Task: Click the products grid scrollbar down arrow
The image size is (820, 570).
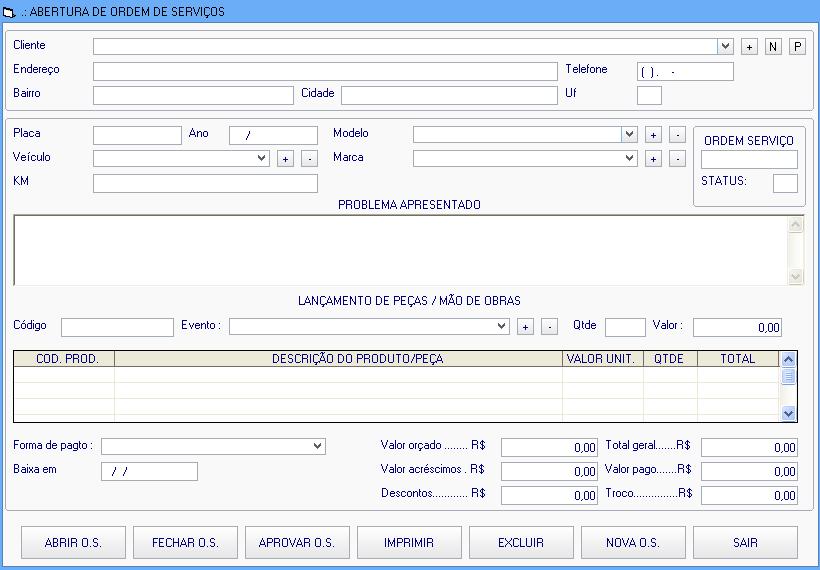Action: coord(788,413)
